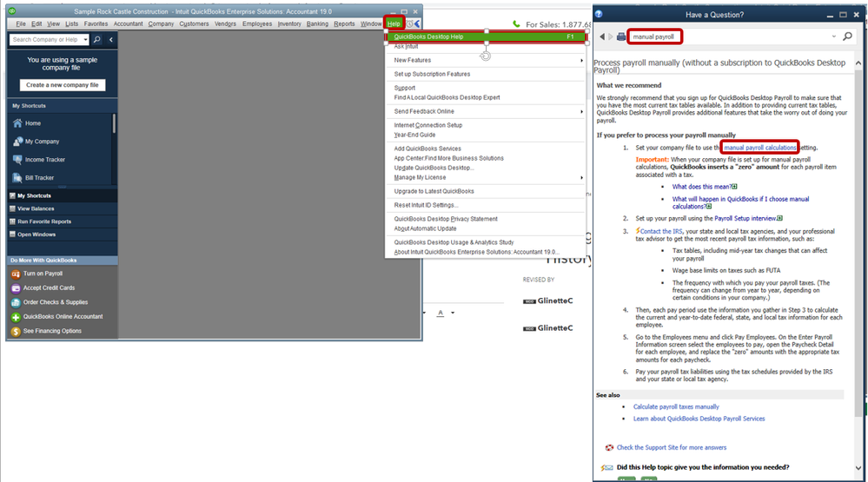Open the Reports menu

tap(344, 23)
